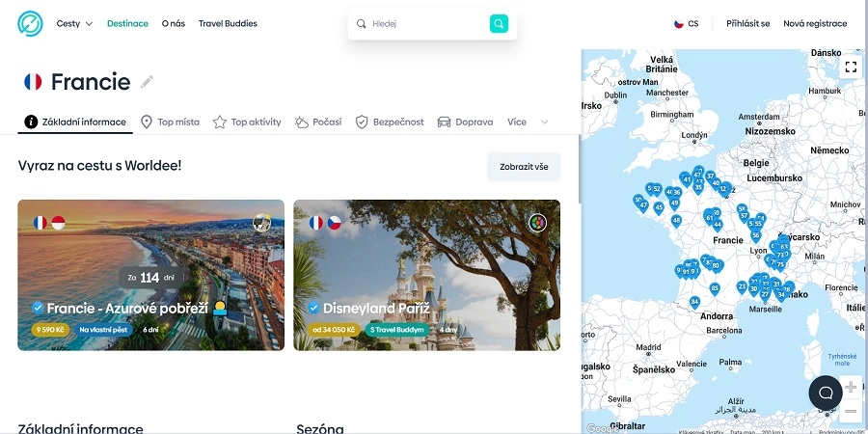Click map marker 37 in northern France
This screenshot has width=868, height=434.
point(710,176)
